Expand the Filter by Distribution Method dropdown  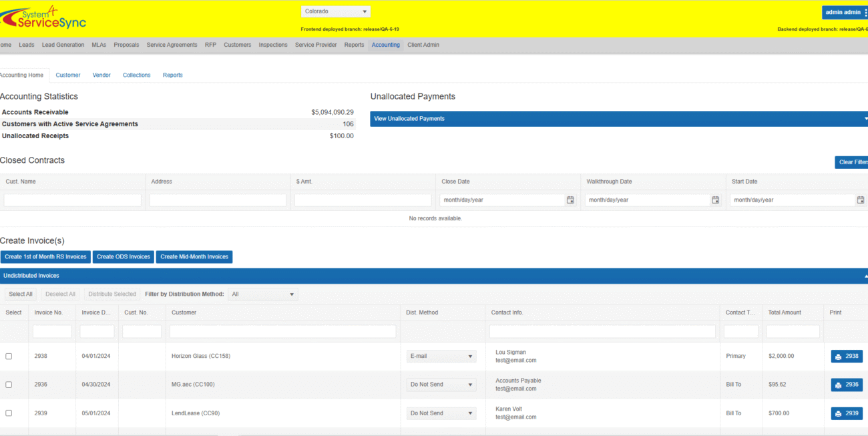(263, 294)
